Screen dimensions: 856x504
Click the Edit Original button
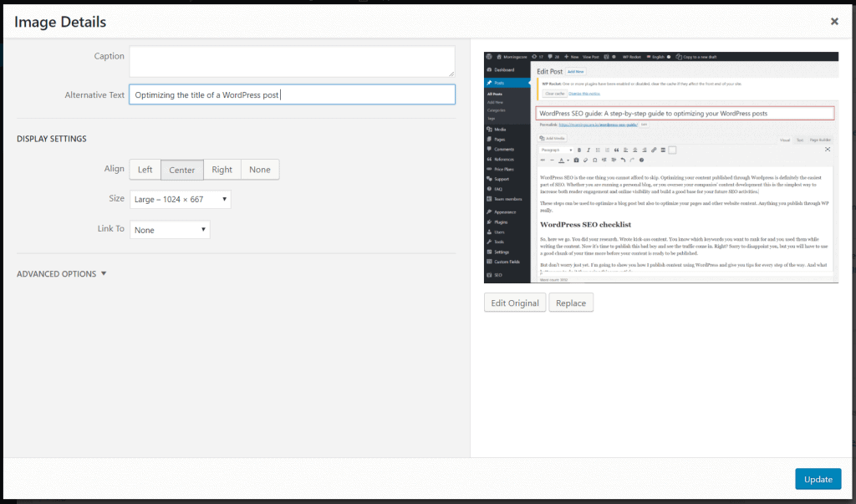click(514, 303)
